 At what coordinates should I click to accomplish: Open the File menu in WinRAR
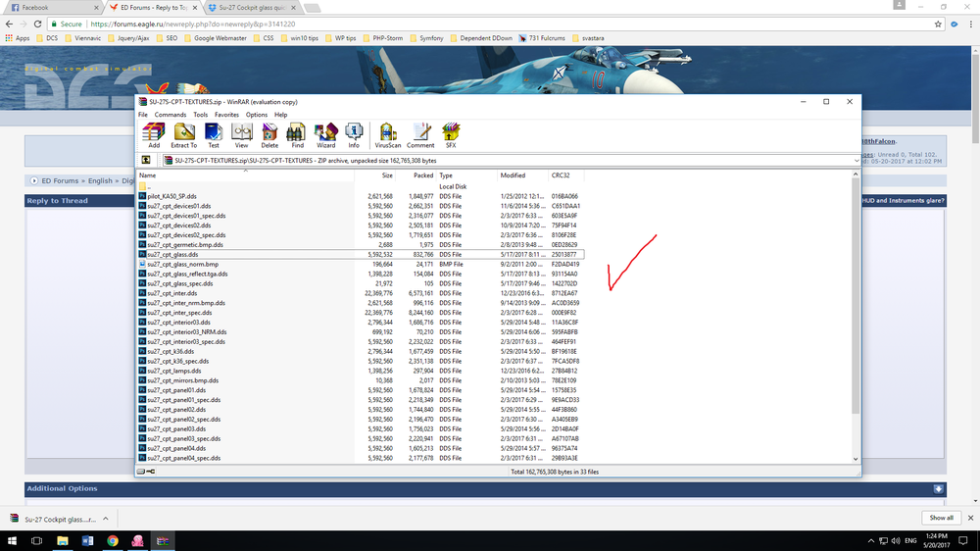coord(143,115)
